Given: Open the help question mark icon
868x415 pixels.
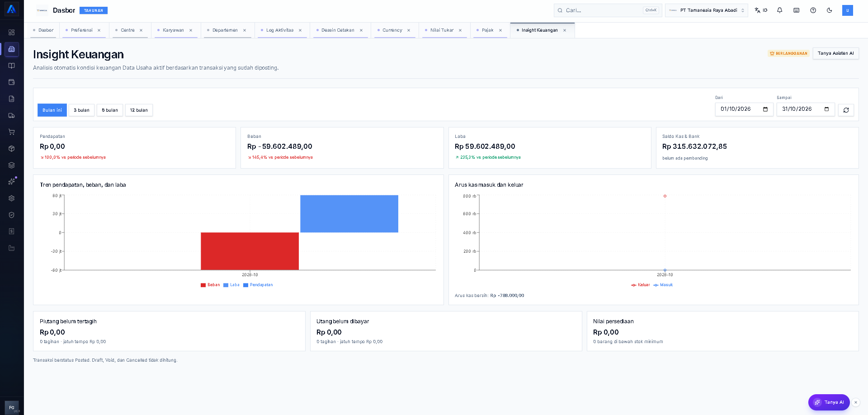Looking at the screenshot, I should 813,10.
